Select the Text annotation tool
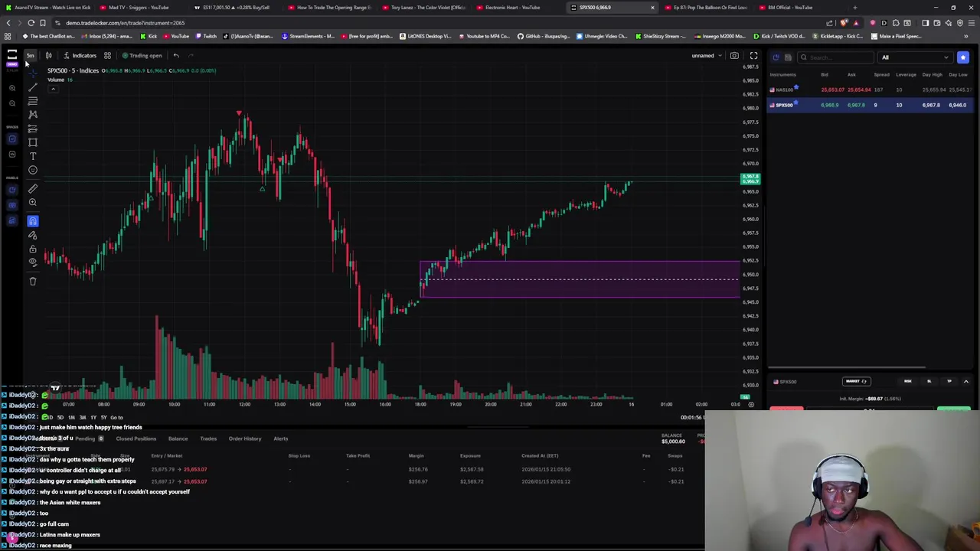 [x=33, y=156]
